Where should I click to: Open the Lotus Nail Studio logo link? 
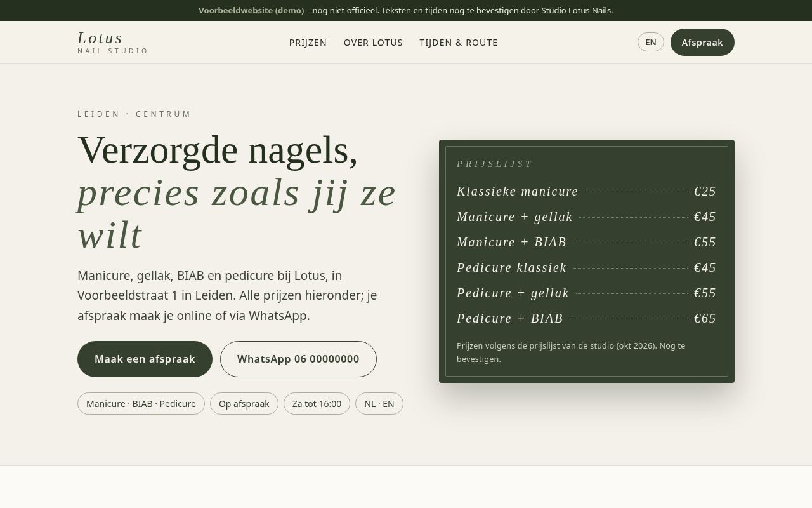pos(113,42)
